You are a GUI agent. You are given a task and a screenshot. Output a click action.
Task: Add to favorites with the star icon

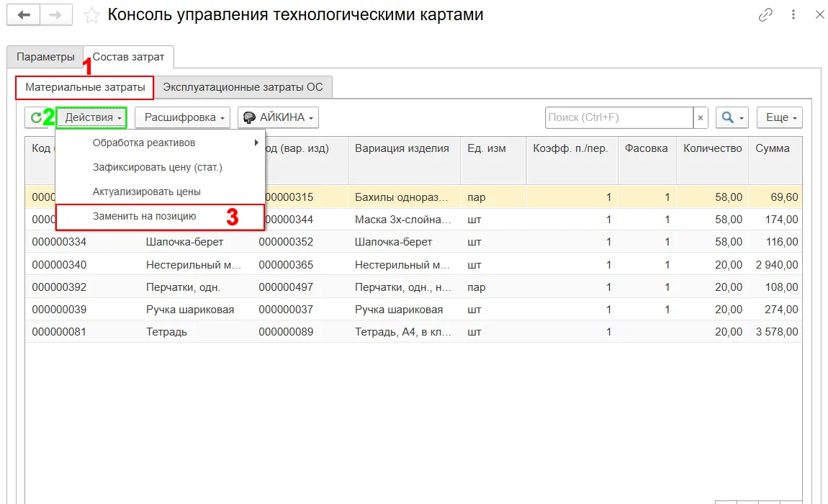pyautogui.click(x=91, y=15)
